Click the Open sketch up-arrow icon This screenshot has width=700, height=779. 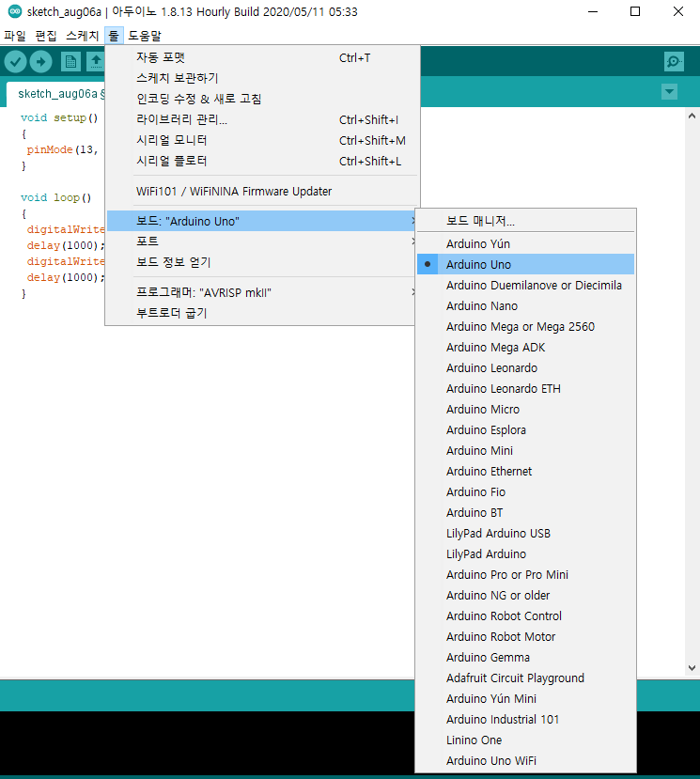(x=96, y=62)
